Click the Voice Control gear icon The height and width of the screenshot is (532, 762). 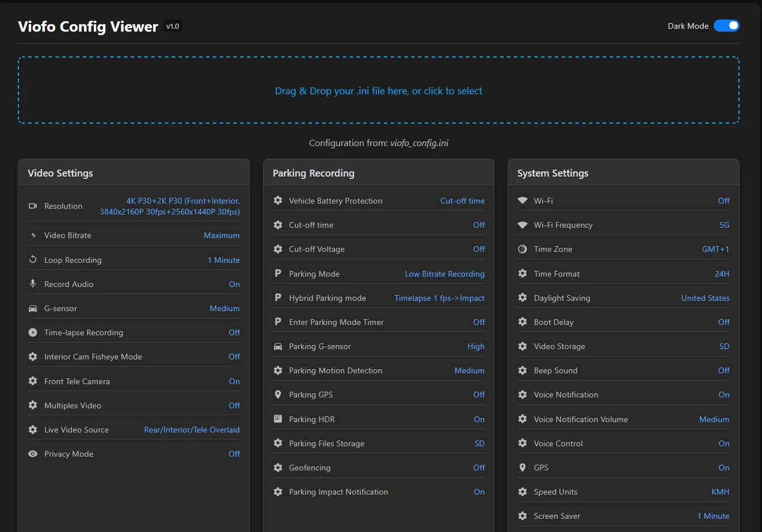pos(523,443)
